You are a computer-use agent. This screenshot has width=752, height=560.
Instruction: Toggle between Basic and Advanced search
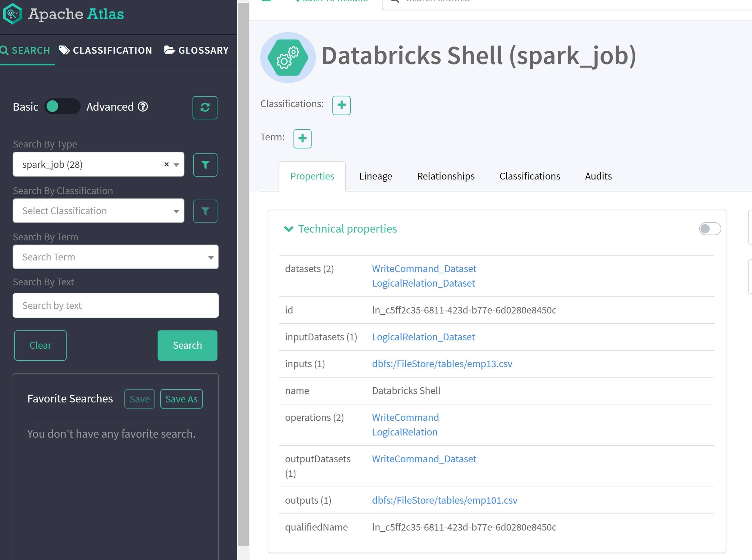pyautogui.click(x=62, y=107)
